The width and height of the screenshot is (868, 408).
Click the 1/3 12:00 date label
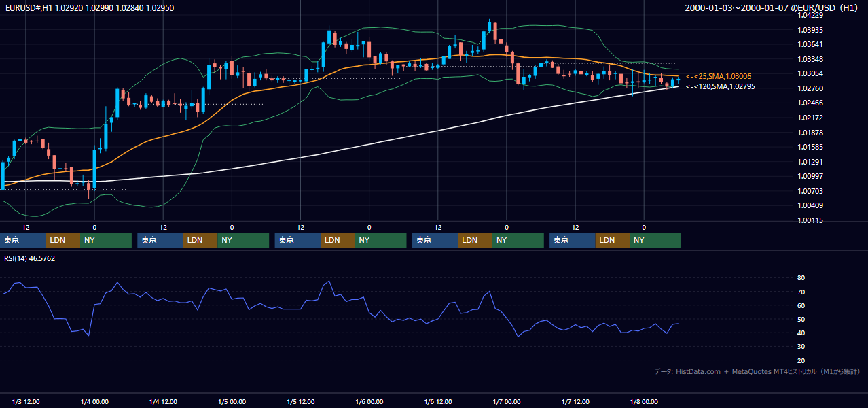26,402
